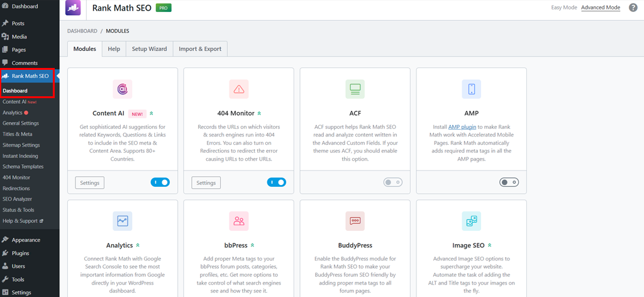Click the green PRO badge

pos(164,8)
